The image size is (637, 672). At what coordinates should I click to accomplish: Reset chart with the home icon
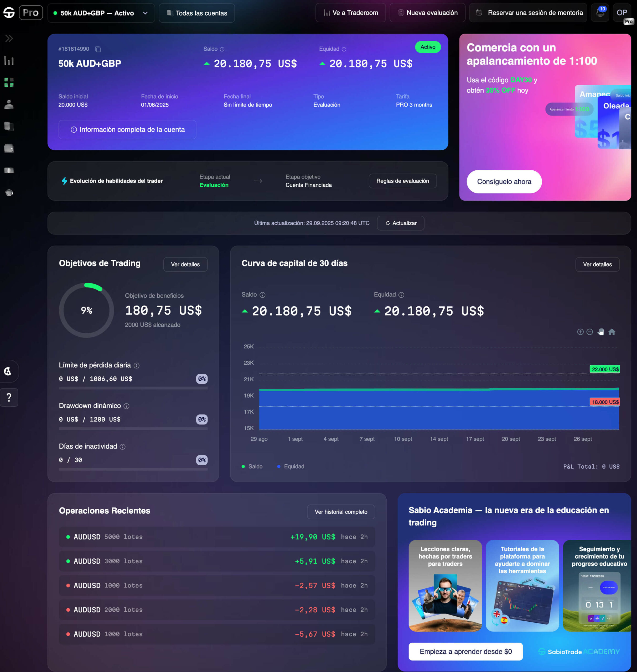click(612, 332)
